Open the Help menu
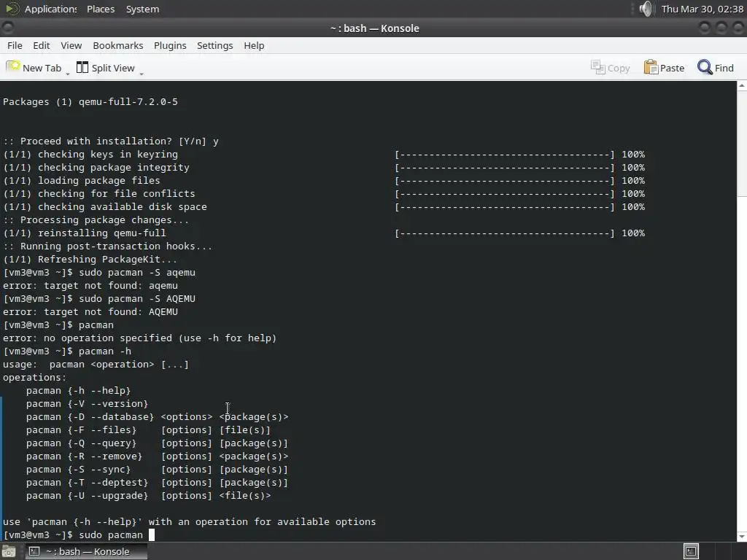 254,45
